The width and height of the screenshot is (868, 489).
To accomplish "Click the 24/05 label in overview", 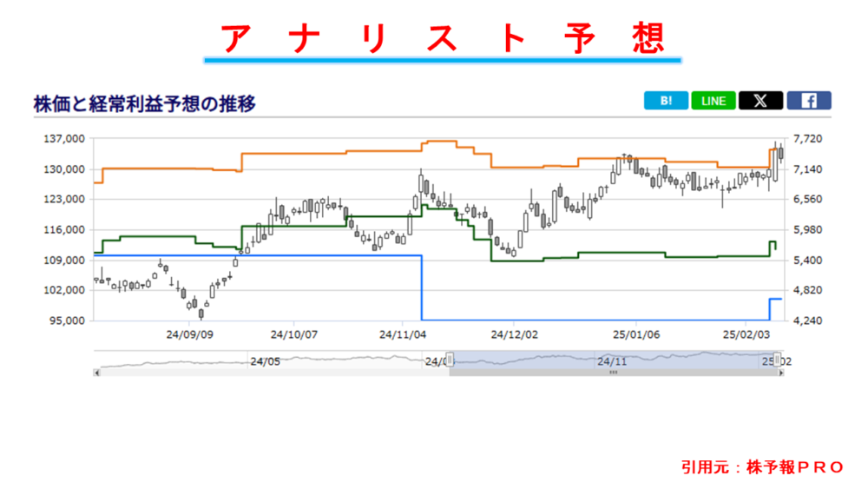I will pos(265,361).
